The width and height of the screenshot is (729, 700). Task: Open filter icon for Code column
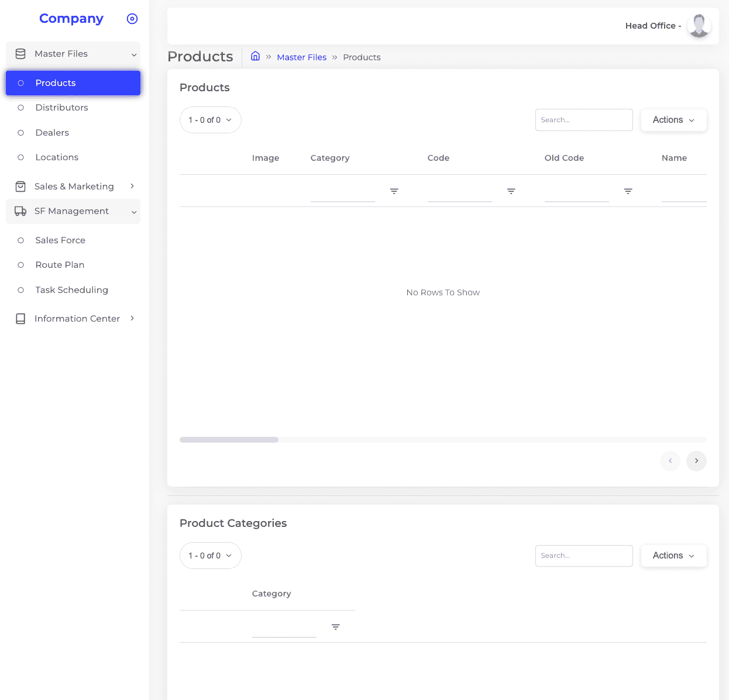[511, 191]
